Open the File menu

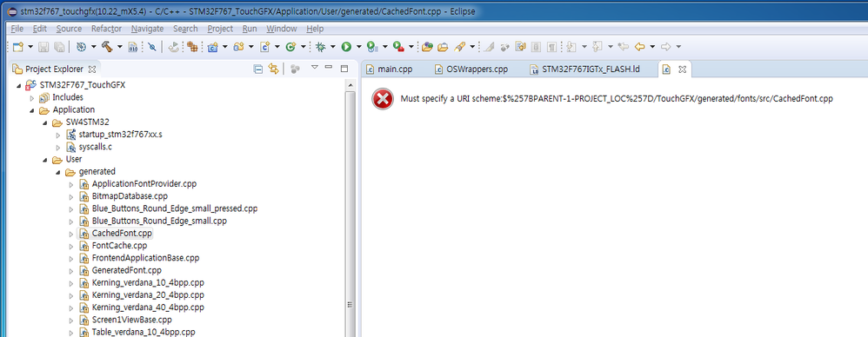click(17, 29)
